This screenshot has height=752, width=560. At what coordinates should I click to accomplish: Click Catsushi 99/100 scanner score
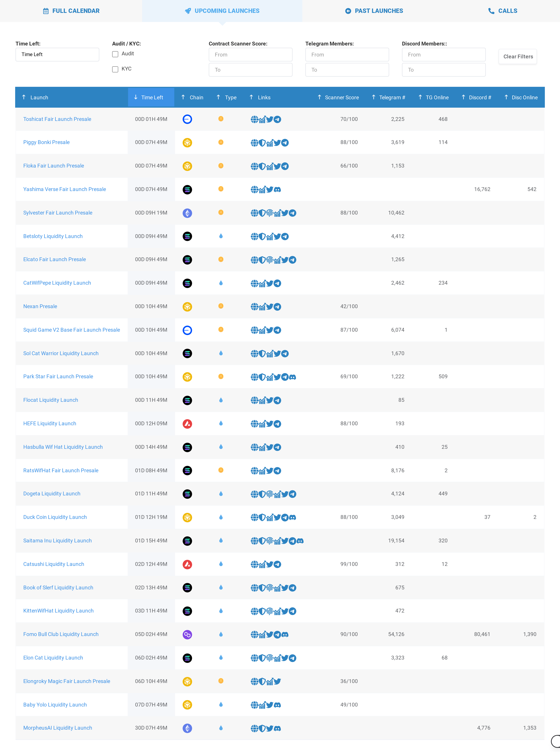[x=349, y=564]
